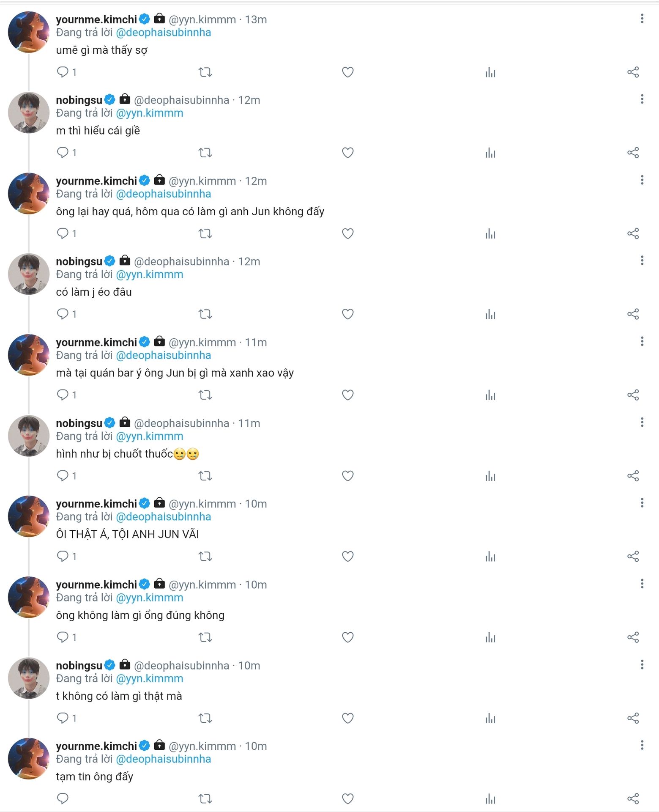Share the "ông không làm gì ổng" tweet
This screenshot has width=659, height=812.
tap(633, 637)
